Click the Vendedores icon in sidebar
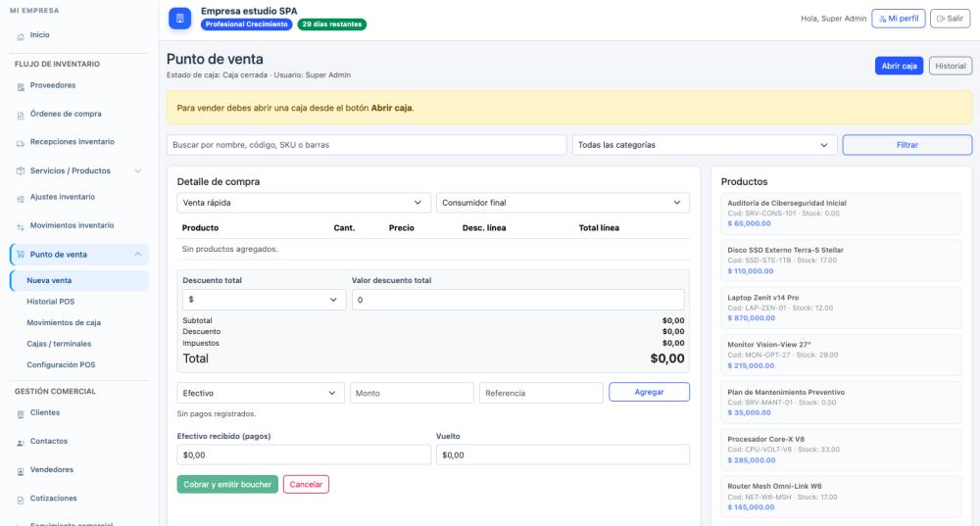Image resolution: width=980 pixels, height=526 pixels. pyautogui.click(x=21, y=471)
